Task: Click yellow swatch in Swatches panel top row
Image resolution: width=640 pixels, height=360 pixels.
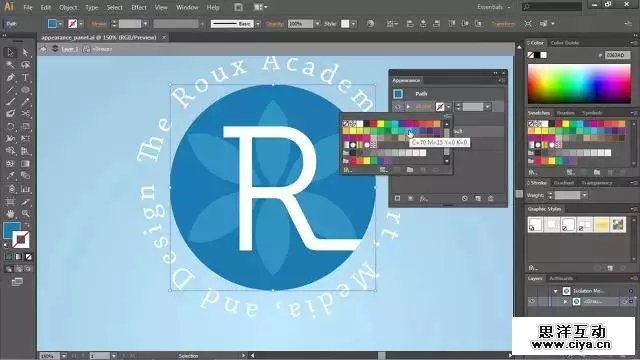Action: (x=565, y=124)
